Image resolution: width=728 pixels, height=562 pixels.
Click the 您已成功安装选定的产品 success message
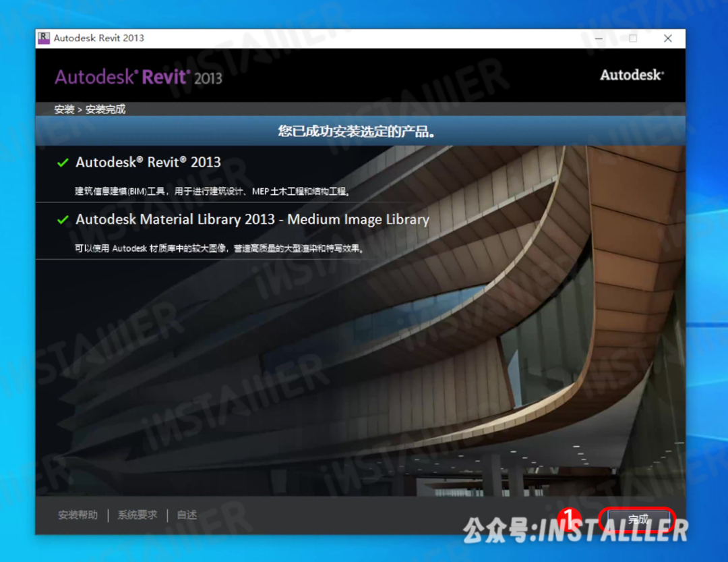pos(356,131)
